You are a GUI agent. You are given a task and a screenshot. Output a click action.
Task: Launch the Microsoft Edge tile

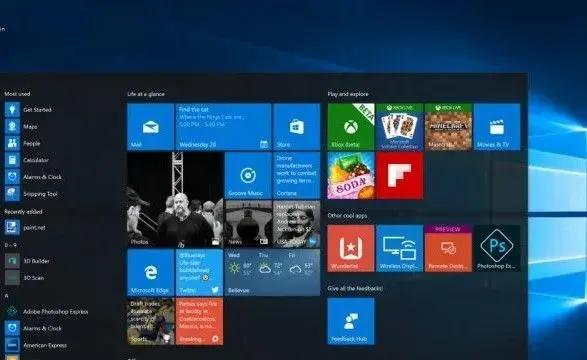coord(150,272)
